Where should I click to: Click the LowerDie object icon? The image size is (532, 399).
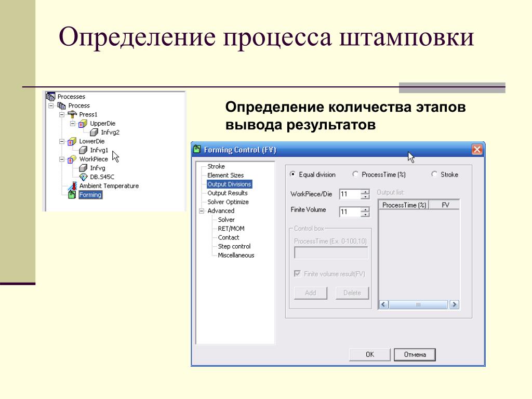pyautogui.click(x=72, y=141)
